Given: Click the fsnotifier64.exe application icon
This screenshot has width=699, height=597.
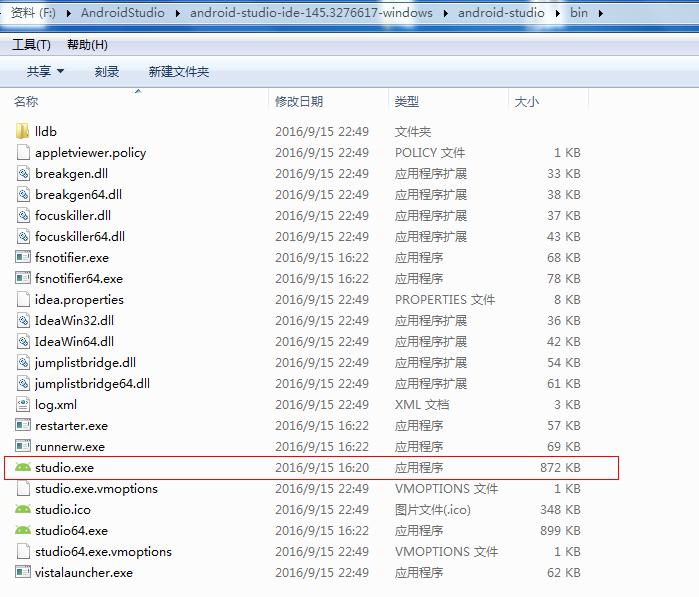Looking at the screenshot, I should tap(23, 278).
